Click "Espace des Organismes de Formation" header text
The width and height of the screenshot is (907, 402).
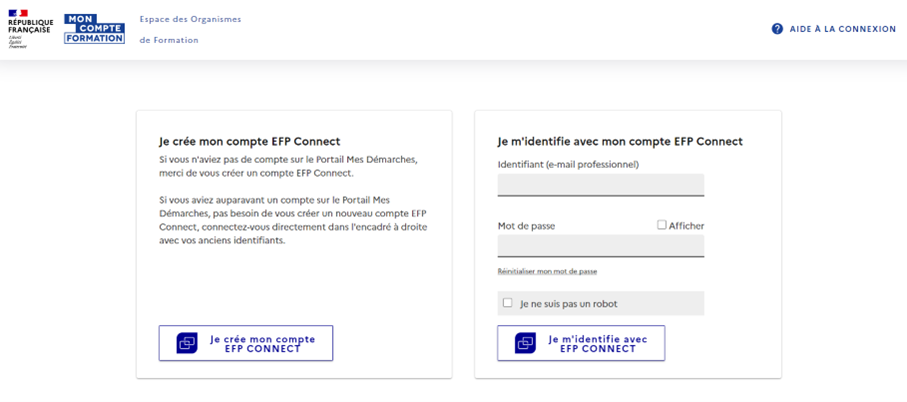pyautogui.click(x=190, y=29)
